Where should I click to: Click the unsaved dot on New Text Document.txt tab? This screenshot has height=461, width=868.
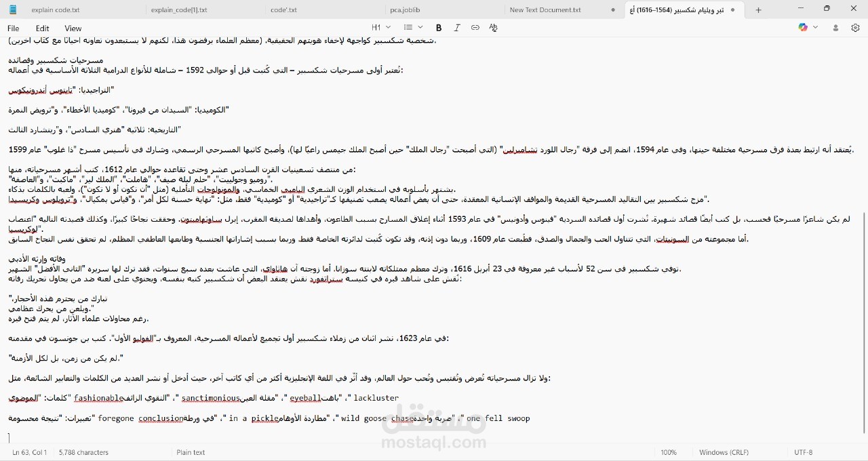(613, 10)
